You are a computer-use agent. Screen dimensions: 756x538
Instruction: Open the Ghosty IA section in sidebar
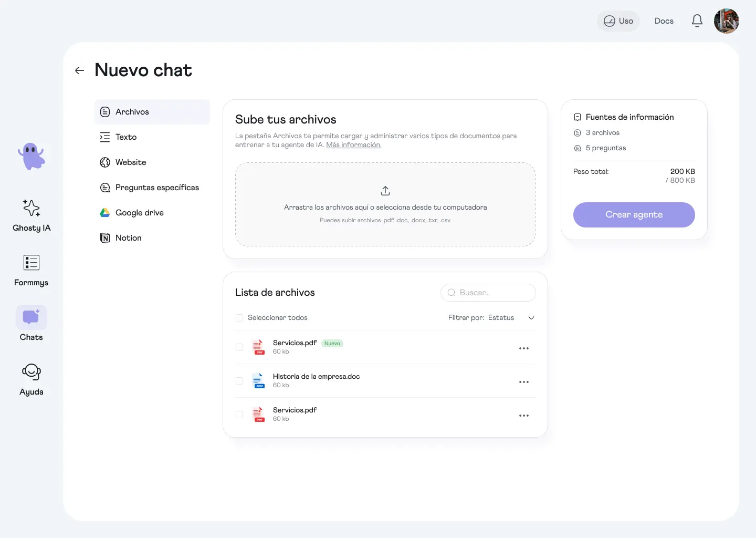click(31, 215)
